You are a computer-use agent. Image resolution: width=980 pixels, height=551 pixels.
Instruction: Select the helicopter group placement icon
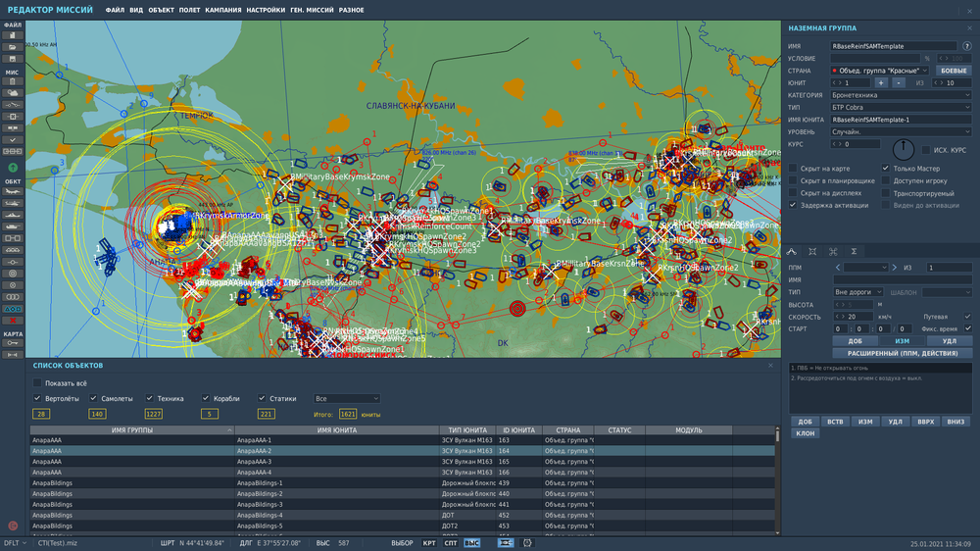[13, 205]
